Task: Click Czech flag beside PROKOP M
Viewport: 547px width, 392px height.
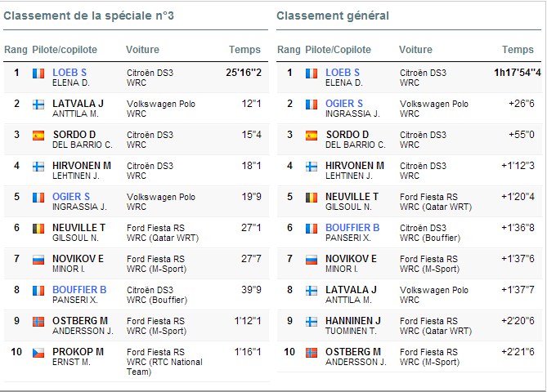Action: 38,353
